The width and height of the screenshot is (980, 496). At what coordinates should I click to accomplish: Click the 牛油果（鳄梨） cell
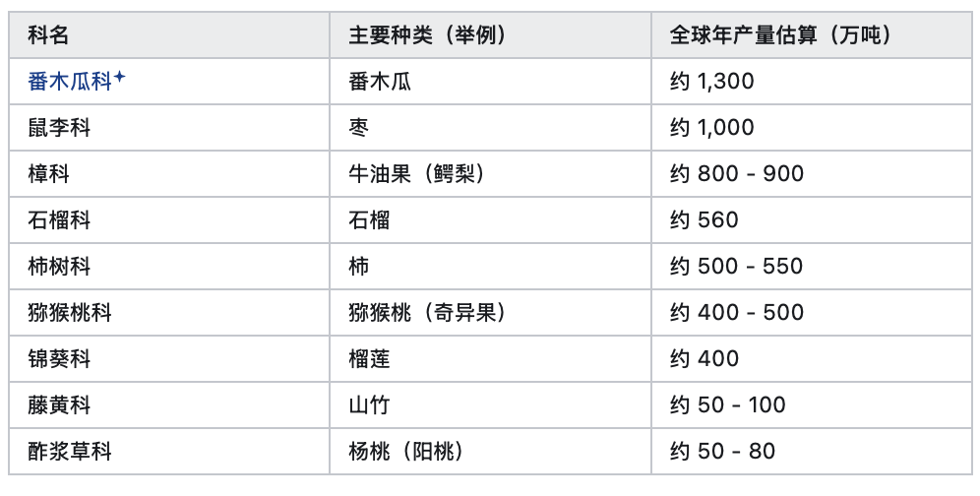491,174
